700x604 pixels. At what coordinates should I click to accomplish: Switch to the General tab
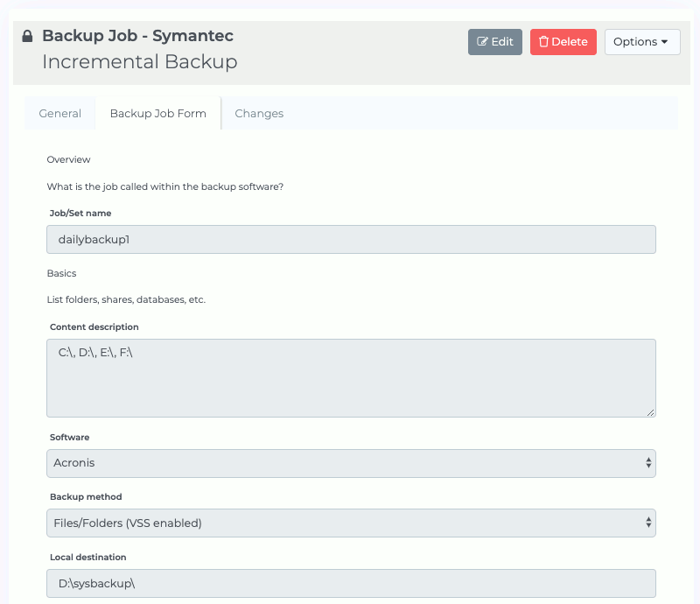point(59,113)
